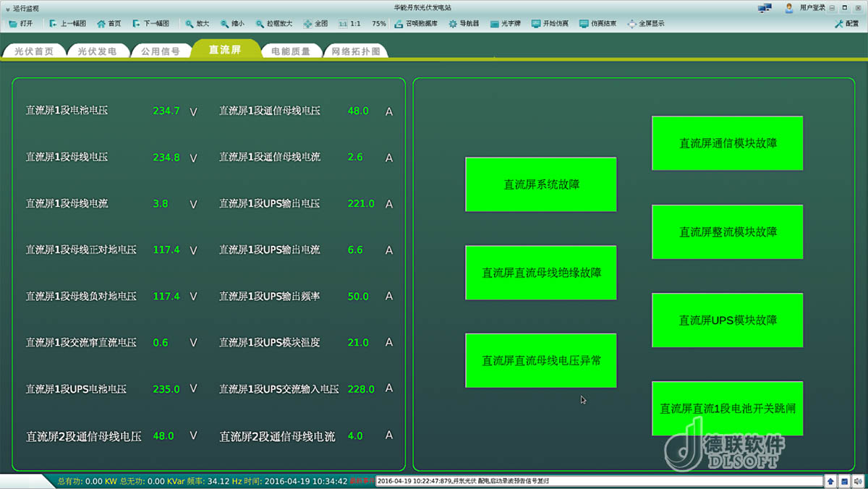Open the 电能质量 tab
Image resolution: width=868 pixels, height=489 pixels.
(291, 51)
